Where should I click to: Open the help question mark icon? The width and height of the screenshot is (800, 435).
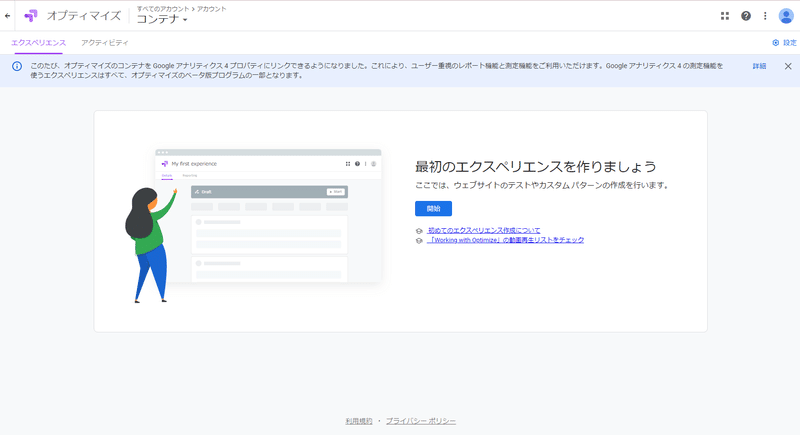[745, 16]
